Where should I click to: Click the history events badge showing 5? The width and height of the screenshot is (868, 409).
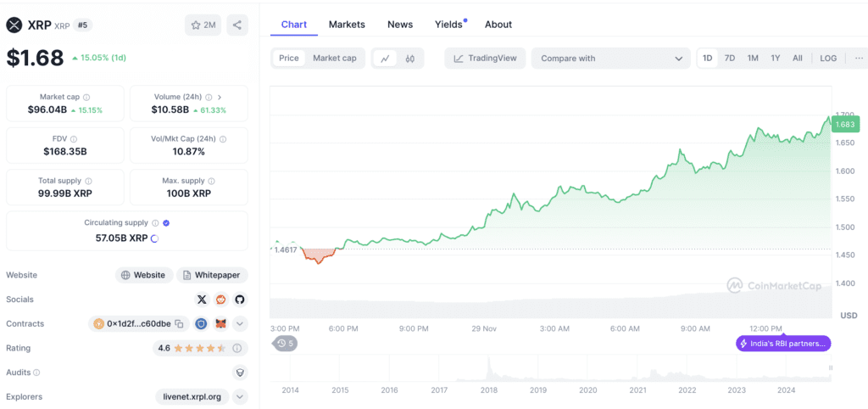286,344
